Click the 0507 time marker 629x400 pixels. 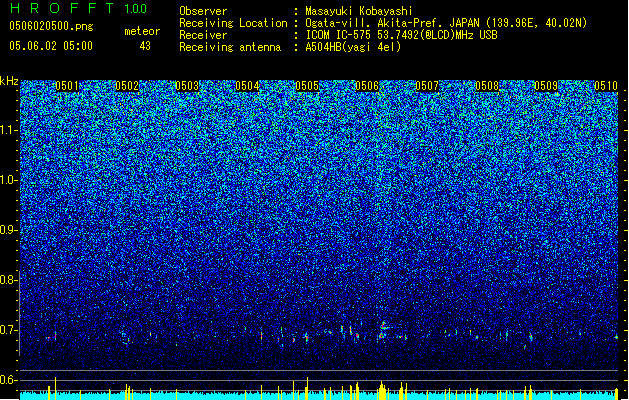coord(427,86)
